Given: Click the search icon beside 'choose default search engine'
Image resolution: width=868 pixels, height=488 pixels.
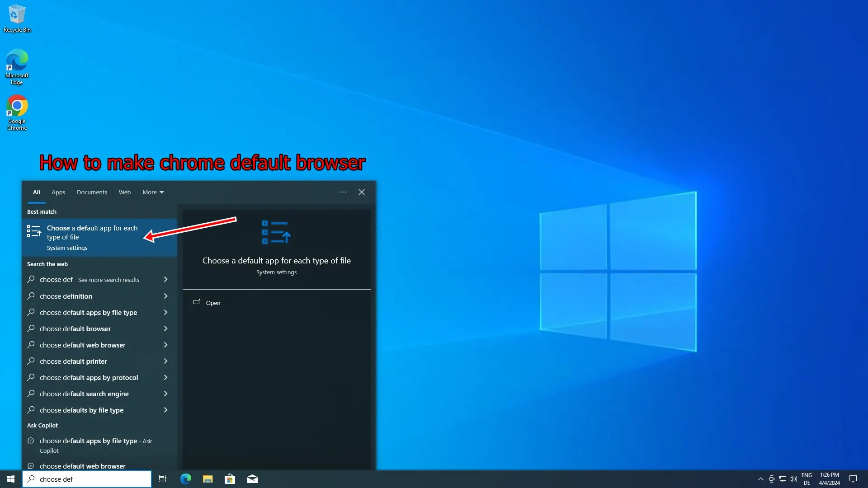Looking at the screenshot, I should (31, 394).
